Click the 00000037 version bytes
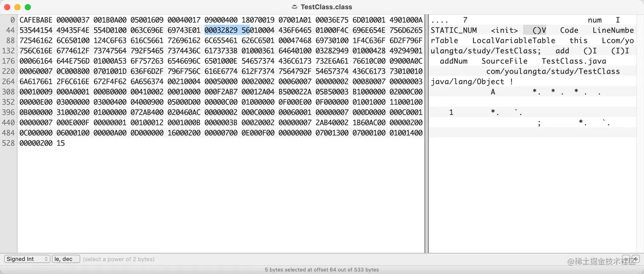Image resolution: width=644 pixels, height=274 pixels. click(x=73, y=20)
